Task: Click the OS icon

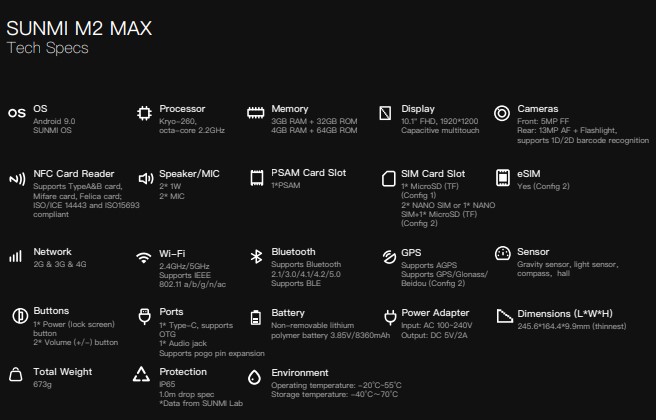Action: pos(17,113)
